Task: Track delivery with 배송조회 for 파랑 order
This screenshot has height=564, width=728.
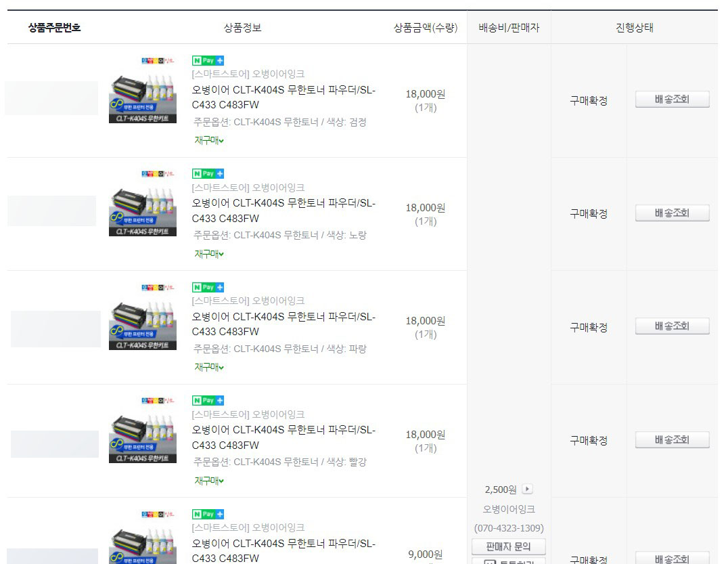Action: click(673, 326)
